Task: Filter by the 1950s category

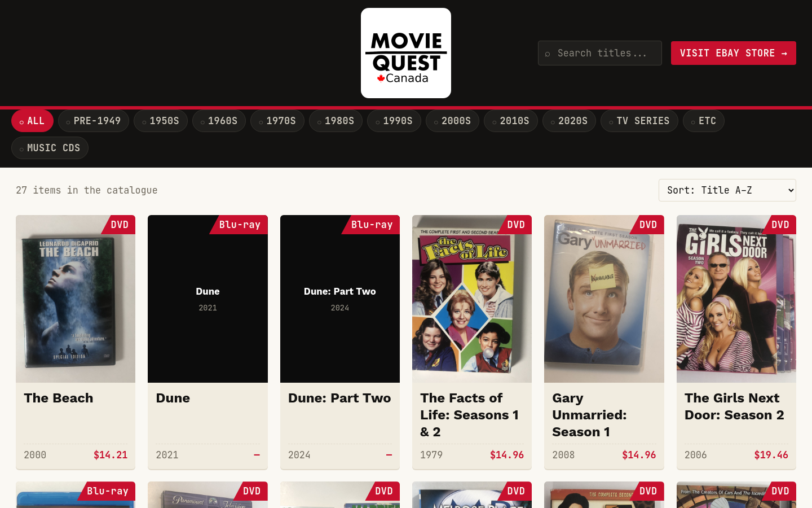Action: click(x=161, y=121)
